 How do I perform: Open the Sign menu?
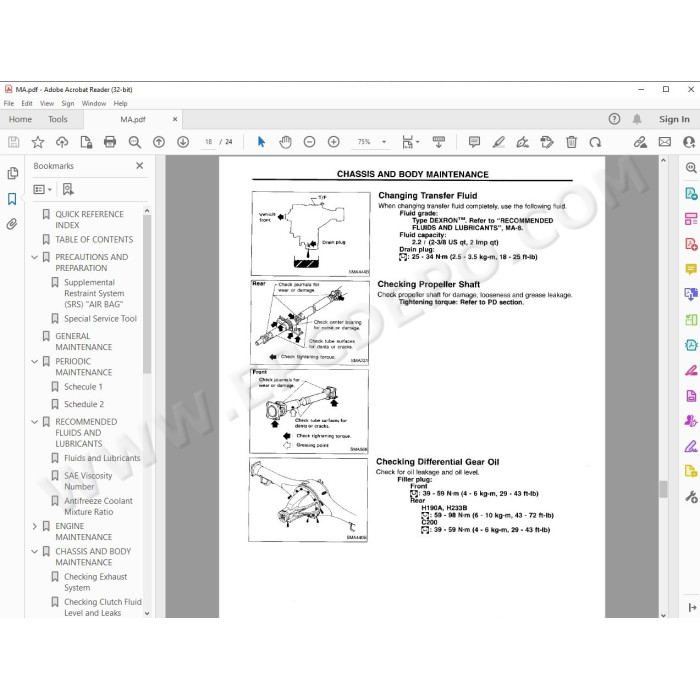click(x=68, y=104)
